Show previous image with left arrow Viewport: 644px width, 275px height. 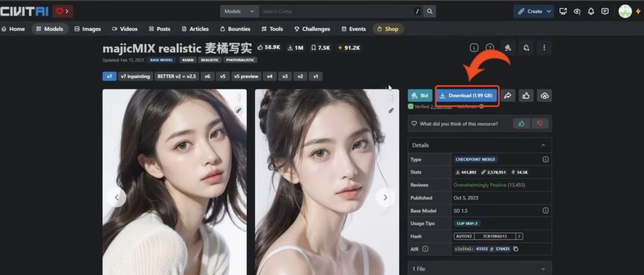(117, 197)
